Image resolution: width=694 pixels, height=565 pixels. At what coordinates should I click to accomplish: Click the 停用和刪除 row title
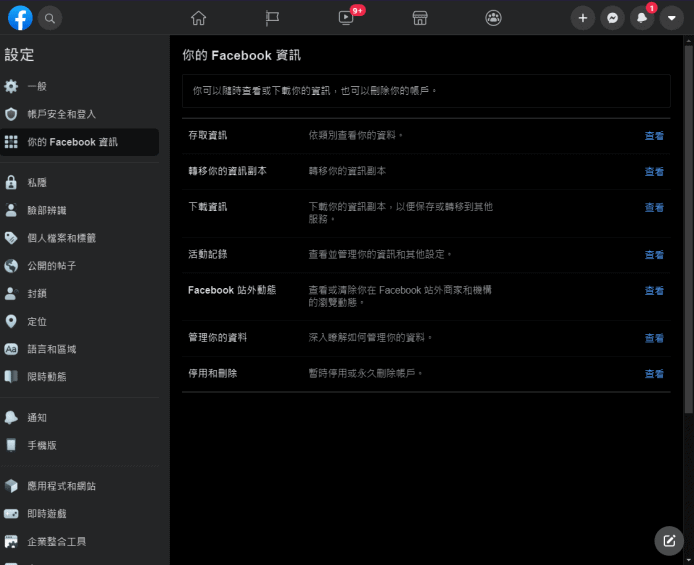(212, 373)
